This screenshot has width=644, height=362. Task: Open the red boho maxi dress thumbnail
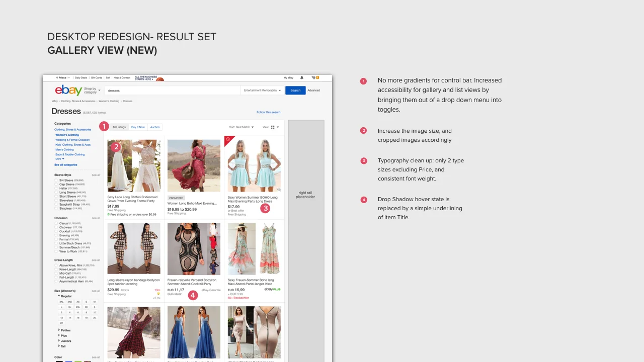click(194, 165)
